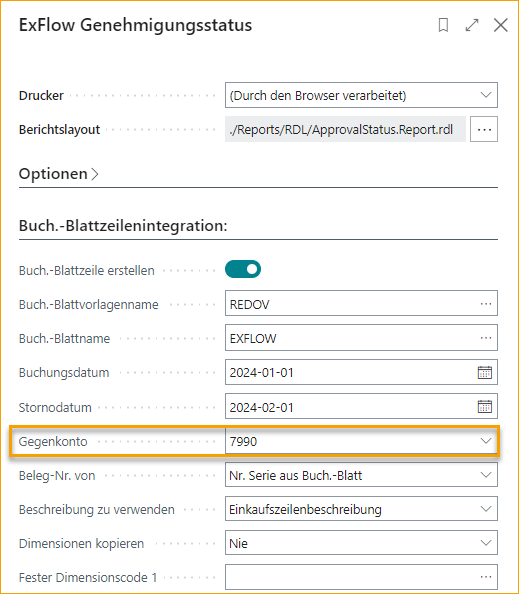Image resolution: width=519 pixels, height=594 pixels.
Task: Click the Buchungsdatum label
Action: 64,373
